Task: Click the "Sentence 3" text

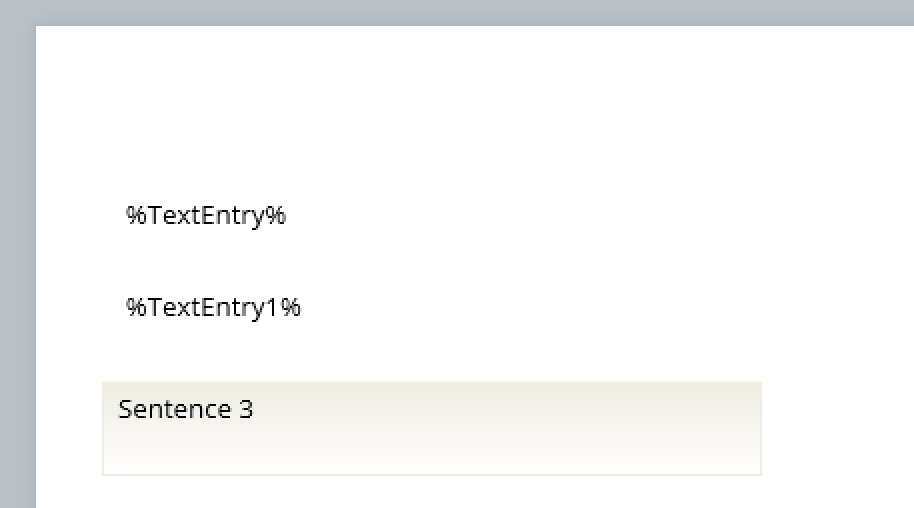Action: pyautogui.click(x=186, y=410)
